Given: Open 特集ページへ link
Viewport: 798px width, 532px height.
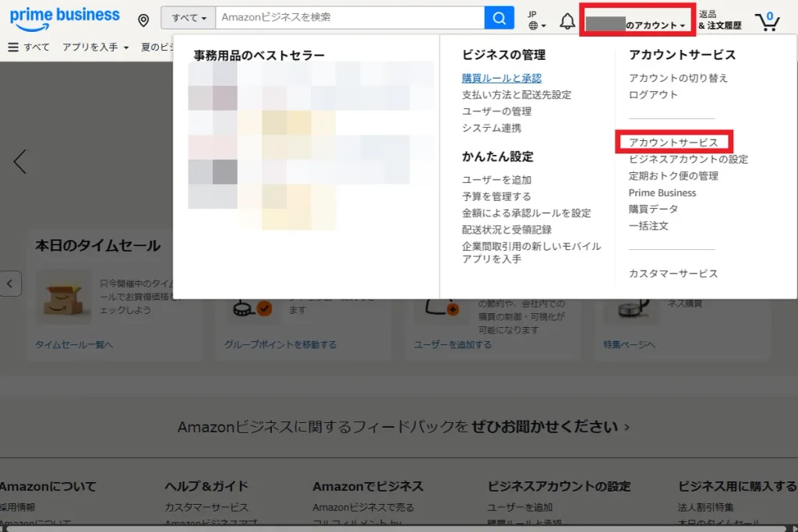Looking at the screenshot, I should point(629,345).
